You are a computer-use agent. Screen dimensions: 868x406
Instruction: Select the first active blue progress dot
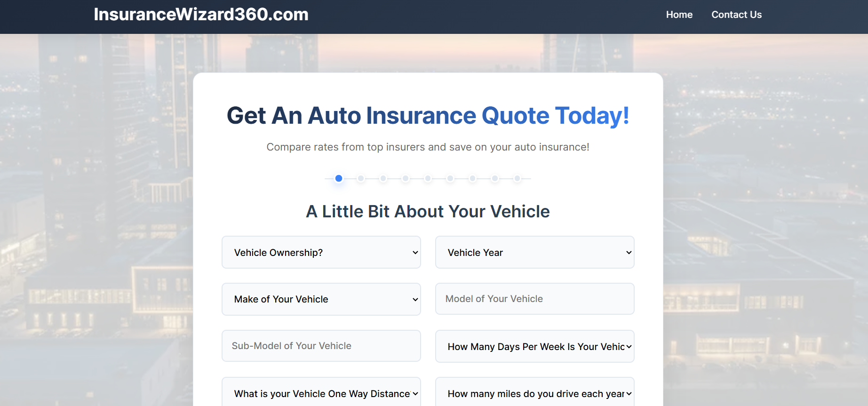point(339,178)
